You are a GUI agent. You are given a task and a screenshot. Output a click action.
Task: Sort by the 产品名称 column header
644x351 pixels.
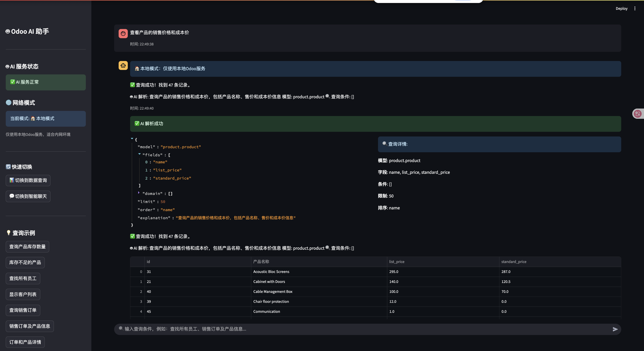[319, 262]
